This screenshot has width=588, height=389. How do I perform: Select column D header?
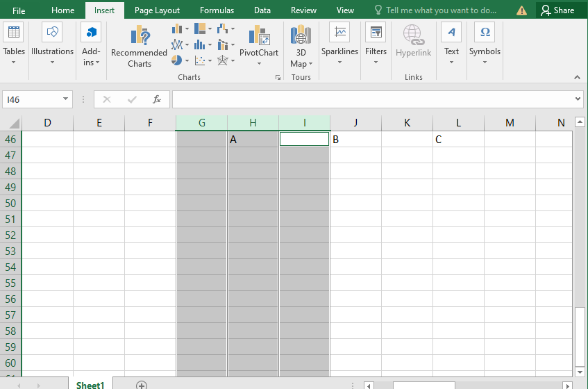(x=47, y=123)
